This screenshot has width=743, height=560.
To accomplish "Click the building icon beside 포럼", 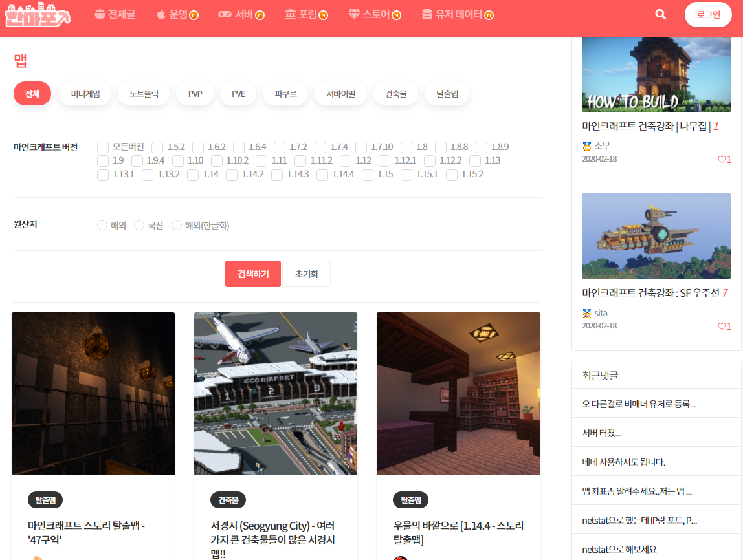I will (x=291, y=15).
